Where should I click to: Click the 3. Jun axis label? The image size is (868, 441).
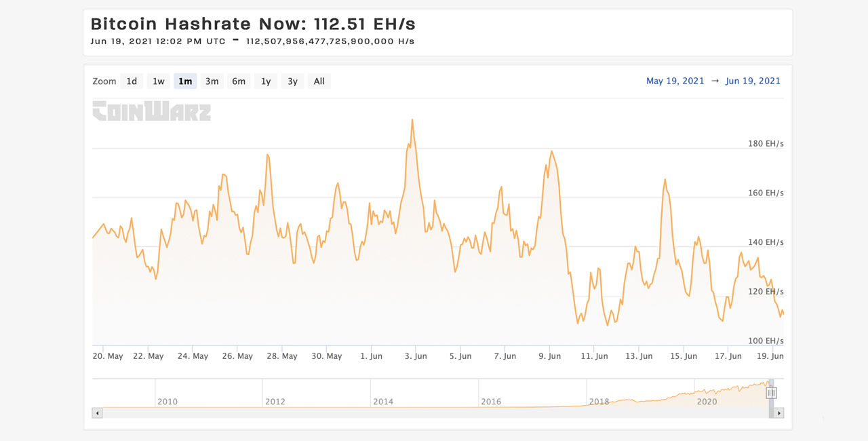tap(416, 356)
